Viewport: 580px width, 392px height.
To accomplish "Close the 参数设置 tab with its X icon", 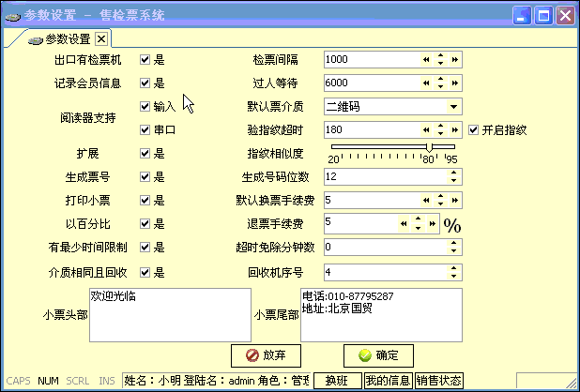I will point(101,38).
